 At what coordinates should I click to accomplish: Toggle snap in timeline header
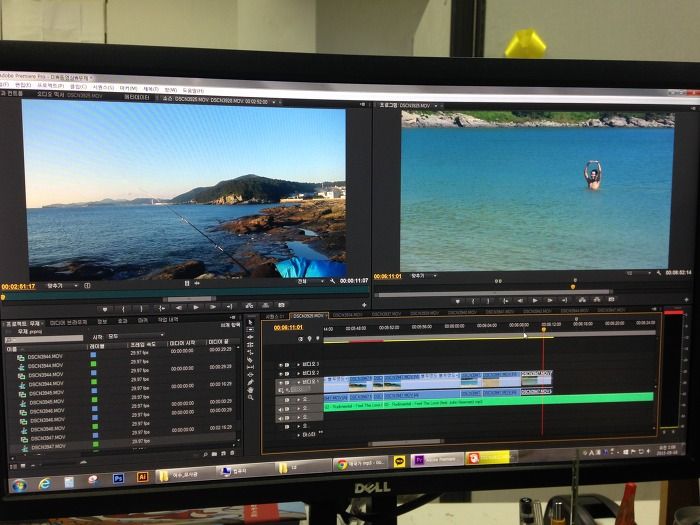point(300,339)
